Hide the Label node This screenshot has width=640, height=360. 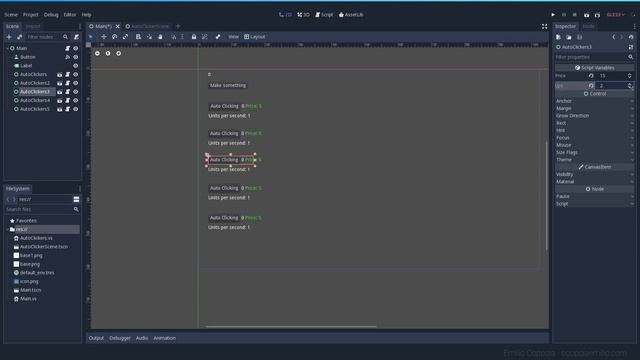[76, 66]
